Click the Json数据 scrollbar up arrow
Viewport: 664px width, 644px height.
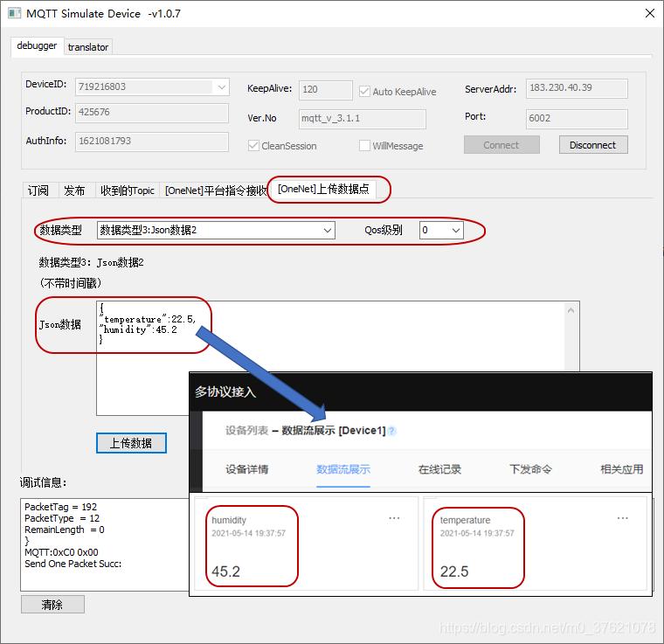click(x=571, y=310)
